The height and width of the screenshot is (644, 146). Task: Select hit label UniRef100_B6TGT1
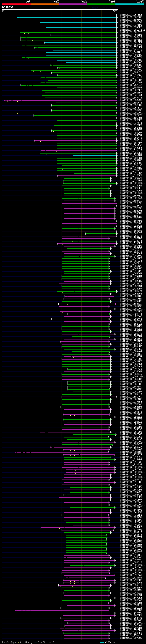pyautogui.click(x=131, y=58)
